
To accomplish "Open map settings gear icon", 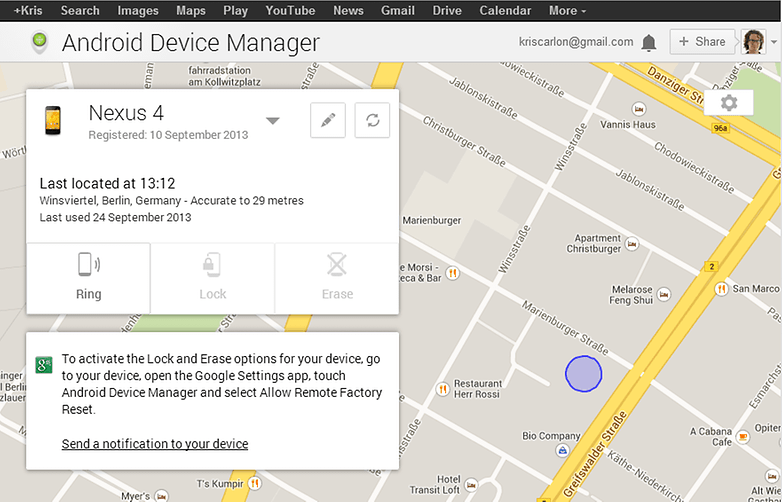I will pos(729,103).
